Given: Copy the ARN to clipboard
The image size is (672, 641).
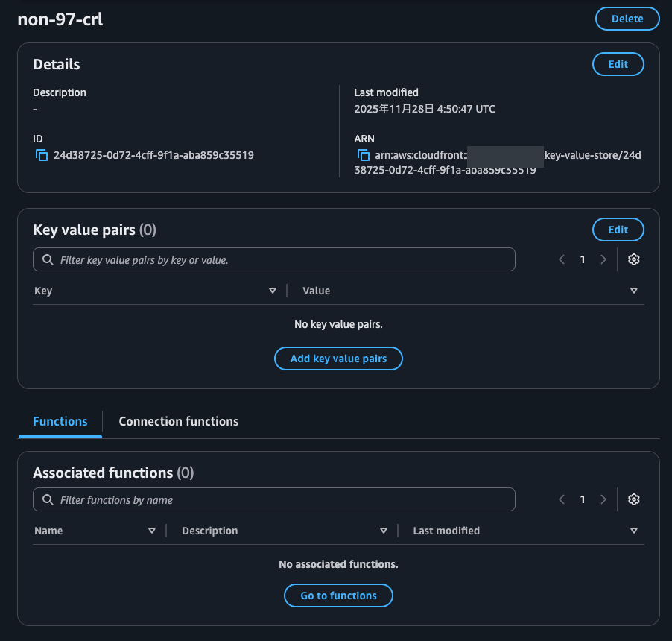Looking at the screenshot, I should click(x=364, y=155).
